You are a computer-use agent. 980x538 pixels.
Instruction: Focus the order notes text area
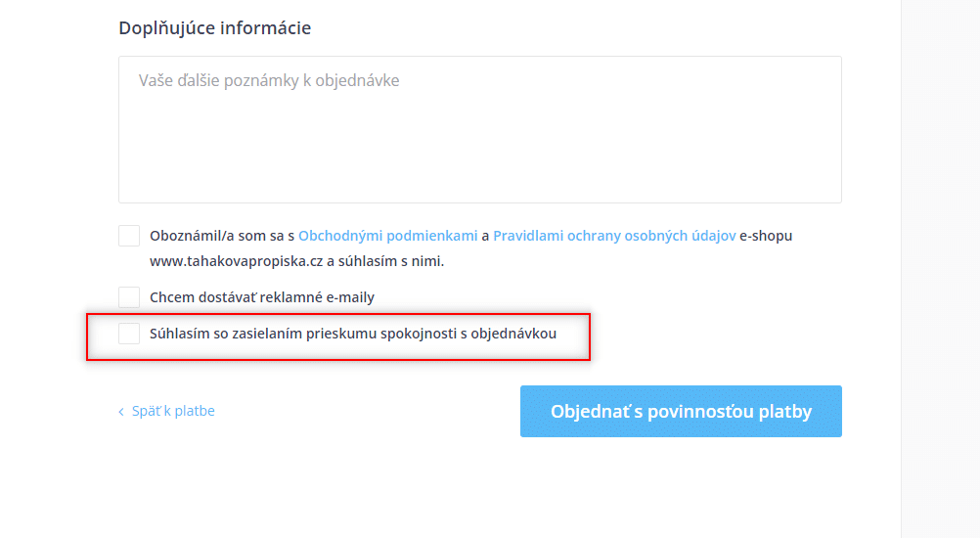coord(480,129)
